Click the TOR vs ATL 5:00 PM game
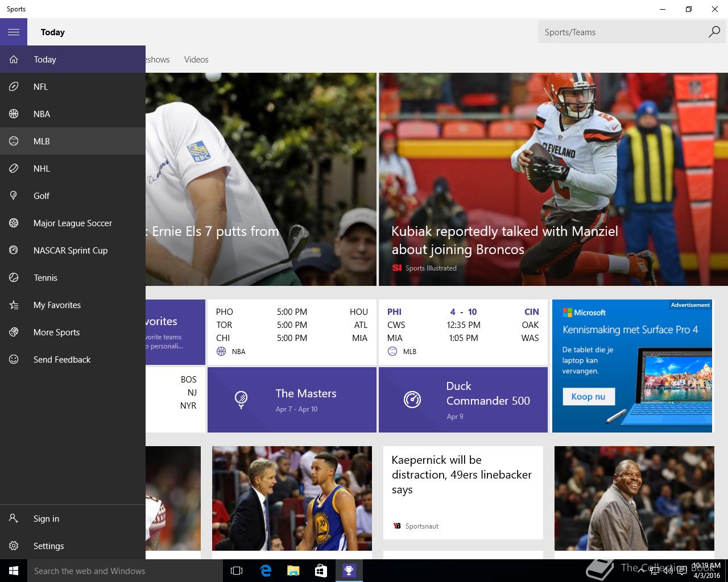The image size is (728, 582). click(x=292, y=325)
